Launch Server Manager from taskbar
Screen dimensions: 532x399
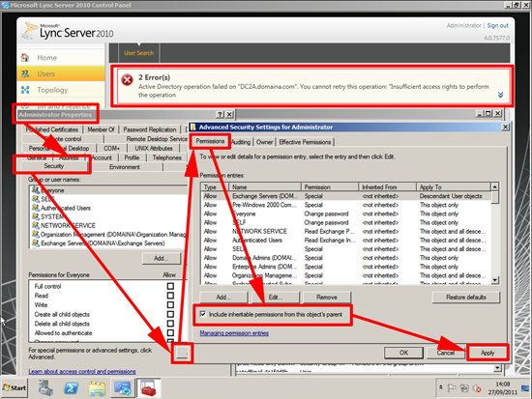45,387
